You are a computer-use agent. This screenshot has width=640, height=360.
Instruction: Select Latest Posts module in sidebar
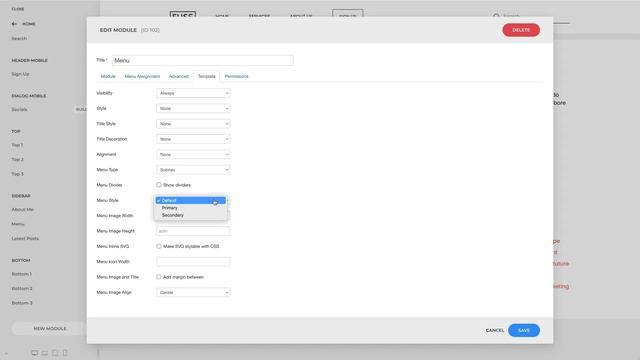coord(25,238)
